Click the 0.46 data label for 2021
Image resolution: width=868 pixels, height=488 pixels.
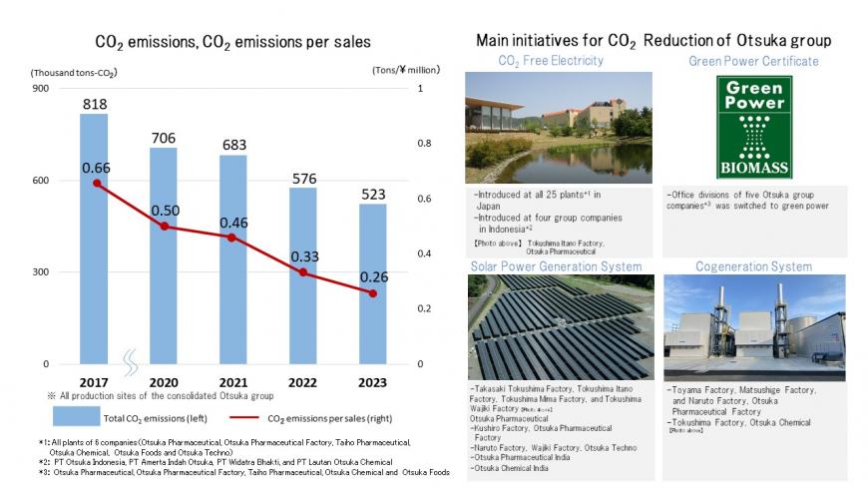click(x=235, y=224)
